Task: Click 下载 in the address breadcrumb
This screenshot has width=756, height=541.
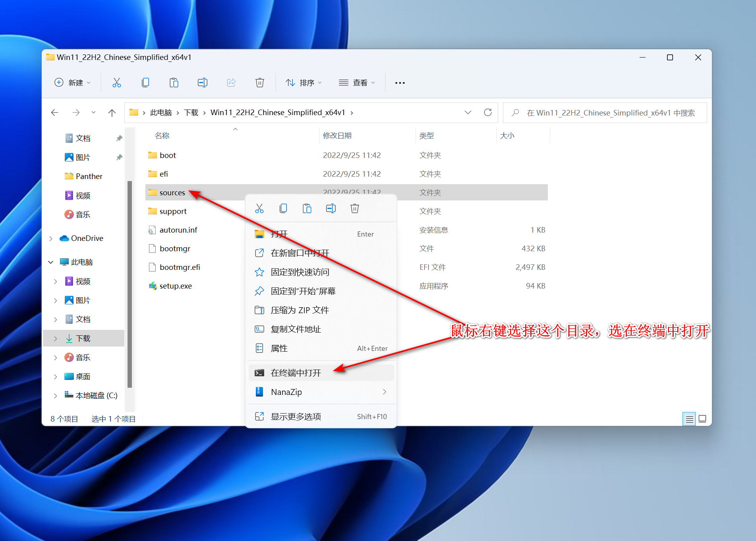Action: click(191, 113)
